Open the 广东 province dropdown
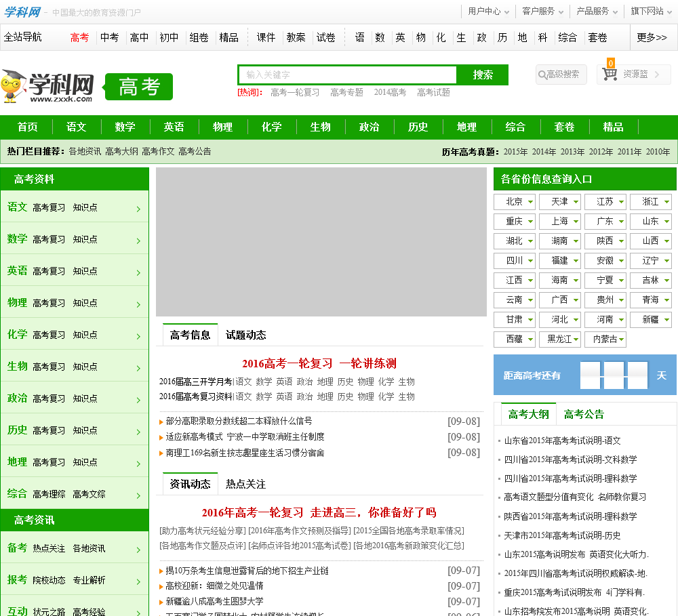Image resolution: width=678 pixels, height=616 pixels. [x=605, y=222]
